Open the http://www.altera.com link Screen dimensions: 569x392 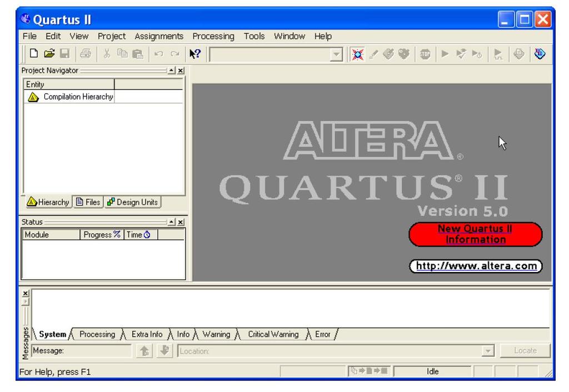(x=476, y=266)
